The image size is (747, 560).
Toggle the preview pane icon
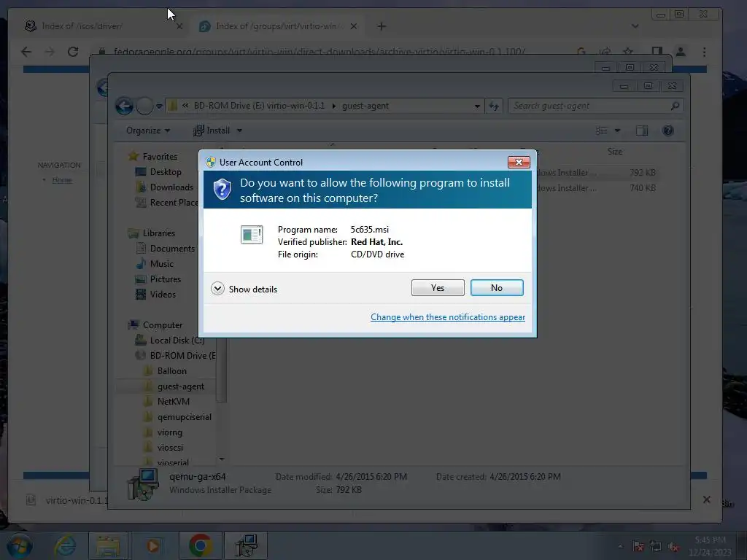pyautogui.click(x=642, y=131)
